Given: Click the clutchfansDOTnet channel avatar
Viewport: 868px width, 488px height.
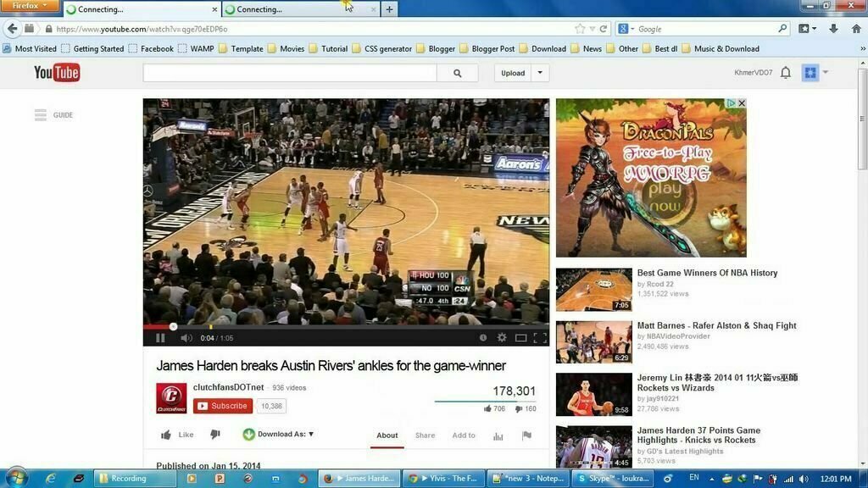Looking at the screenshot, I should [171, 398].
